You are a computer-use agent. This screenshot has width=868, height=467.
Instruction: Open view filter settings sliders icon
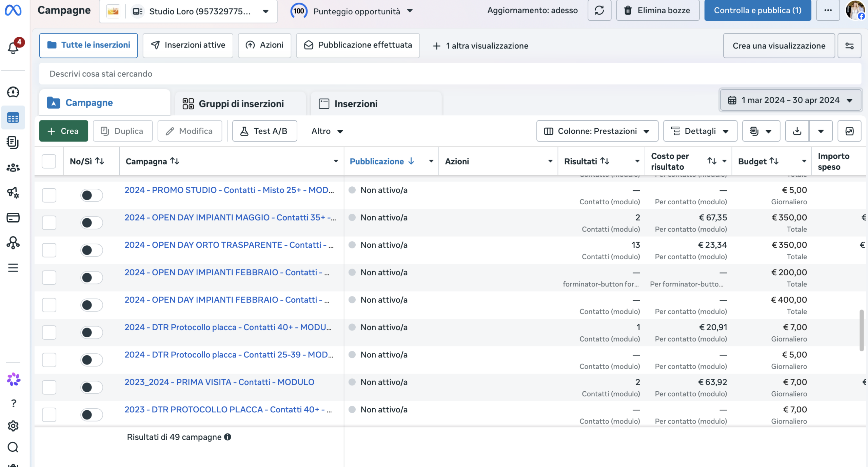(849, 46)
